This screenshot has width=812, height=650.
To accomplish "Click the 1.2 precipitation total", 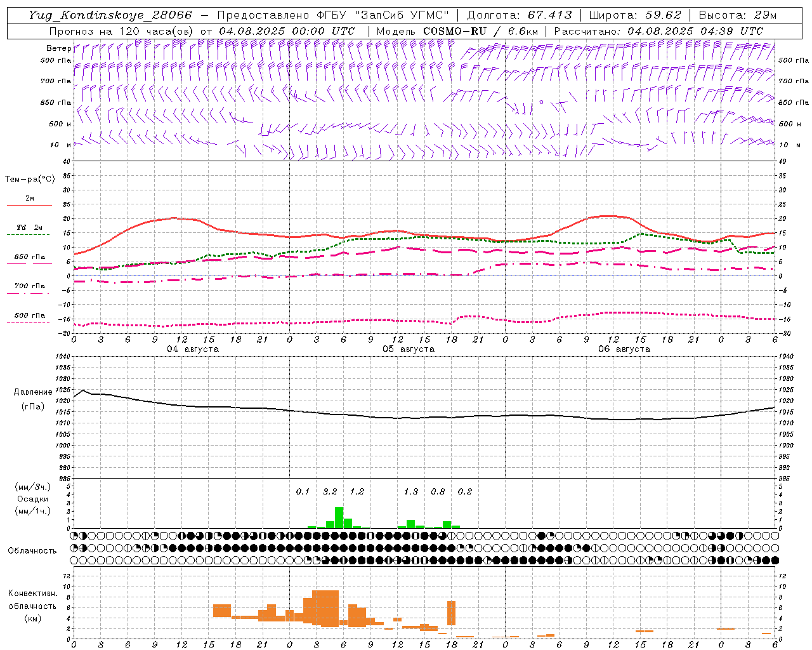I will tap(357, 491).
